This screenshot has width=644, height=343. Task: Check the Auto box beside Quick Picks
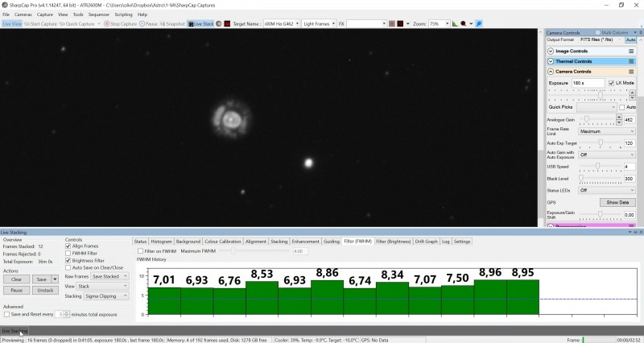[x=621, y=107]
